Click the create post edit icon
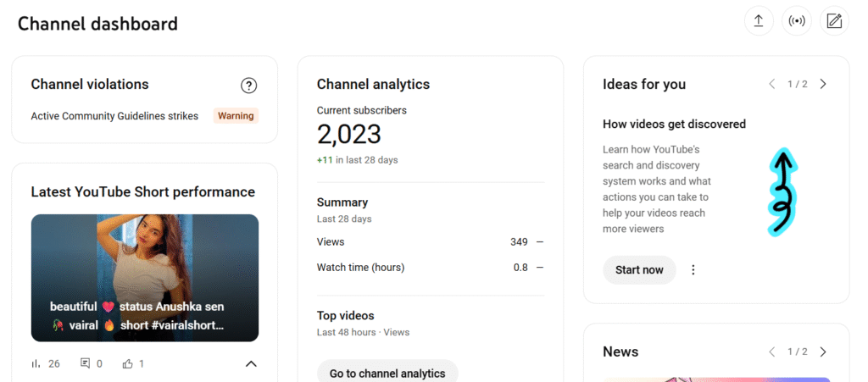The width and height of the screenshot is (868, 382). [834, 21]
